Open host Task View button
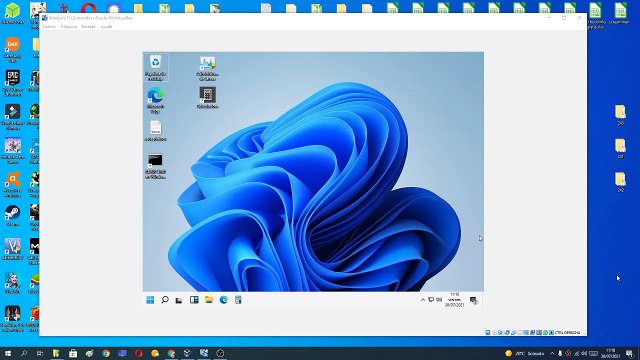 (40, 353)
